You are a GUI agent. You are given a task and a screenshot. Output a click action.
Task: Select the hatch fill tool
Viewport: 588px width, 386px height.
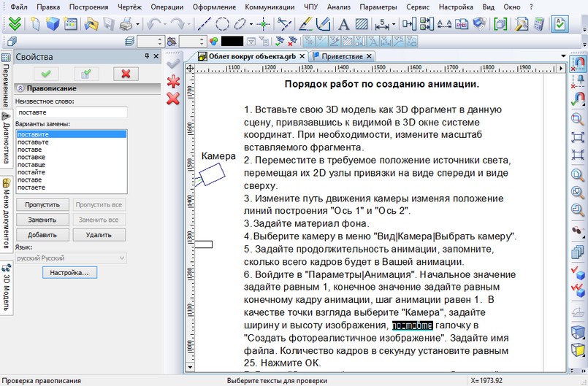tap(361, 24)
